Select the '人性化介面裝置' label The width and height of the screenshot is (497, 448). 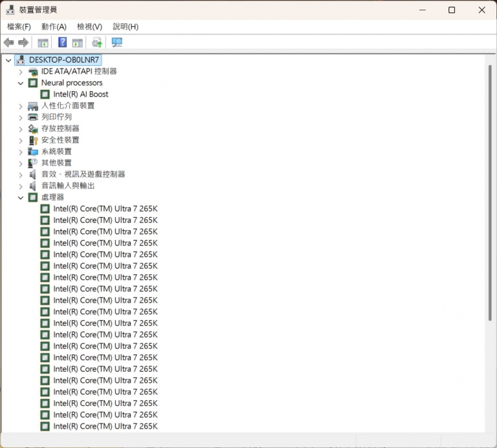click(68, 105)
